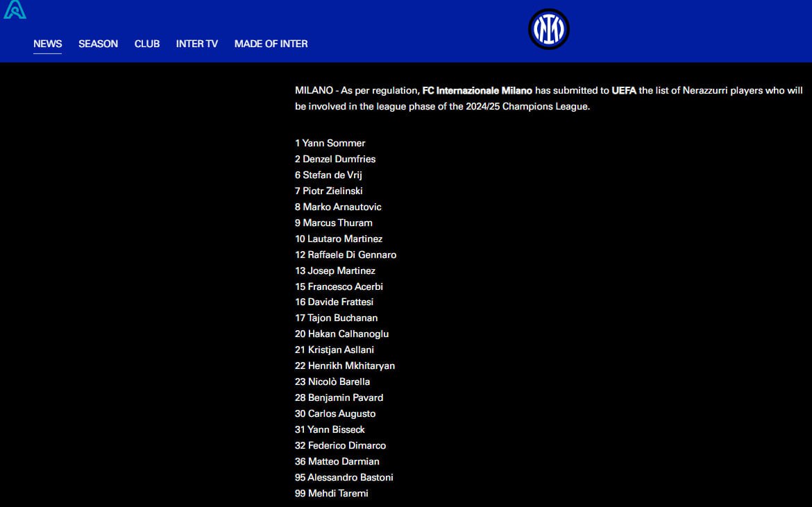Select 2 Denzel Dumfries in squad list
The image size is (812, 507).
335,159
